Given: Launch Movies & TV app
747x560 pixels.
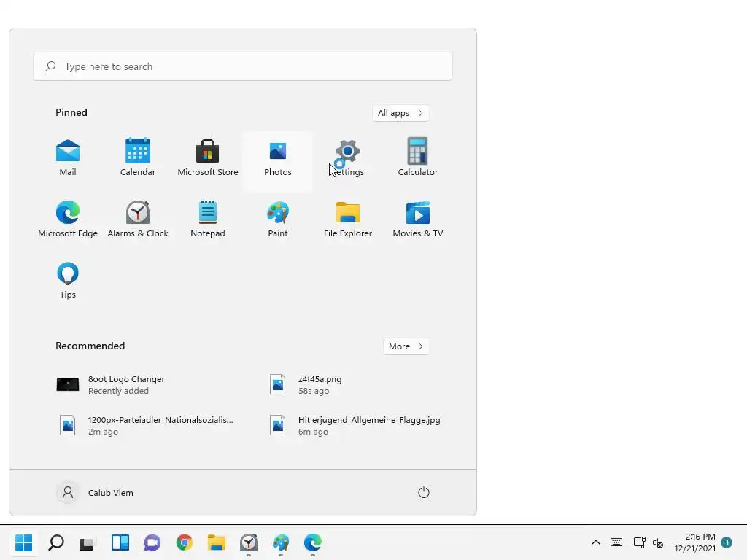Looking at the screenshot, I should [418, 220].
